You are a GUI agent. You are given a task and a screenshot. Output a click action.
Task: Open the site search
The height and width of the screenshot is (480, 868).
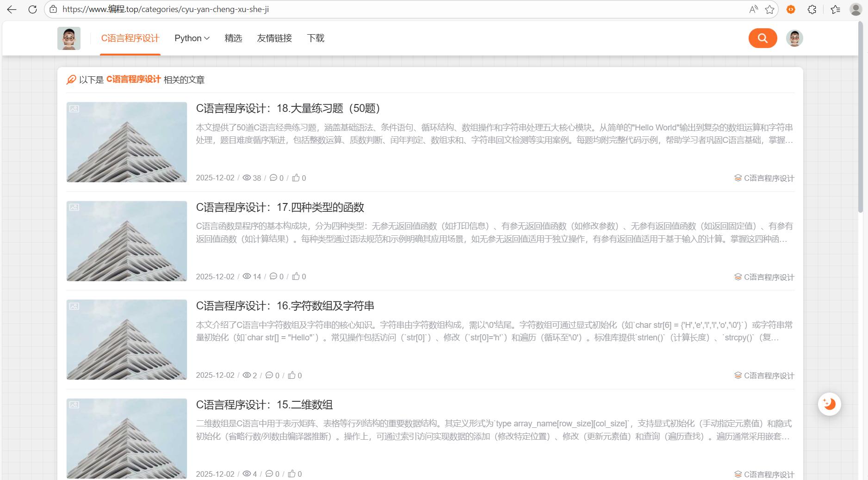[763, 38]
